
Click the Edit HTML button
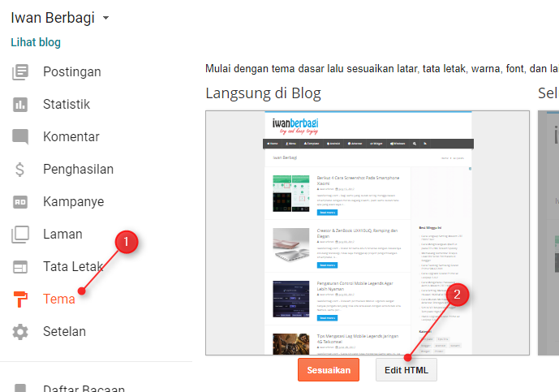coord(406,370)
